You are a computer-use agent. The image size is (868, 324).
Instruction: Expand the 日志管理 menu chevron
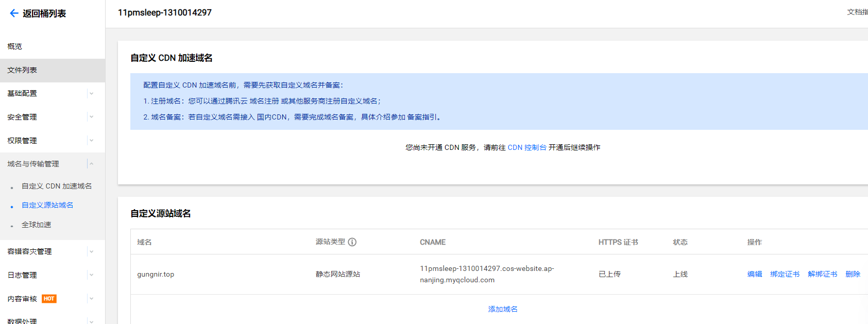[91, 275]
